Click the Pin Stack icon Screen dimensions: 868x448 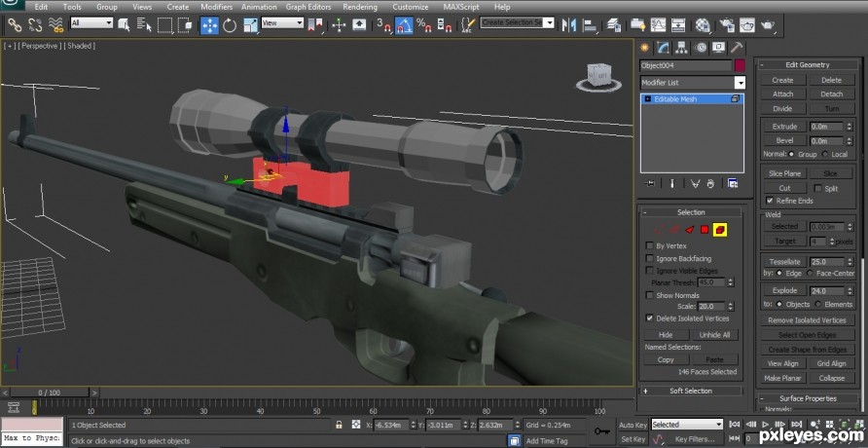click(650, 184)
